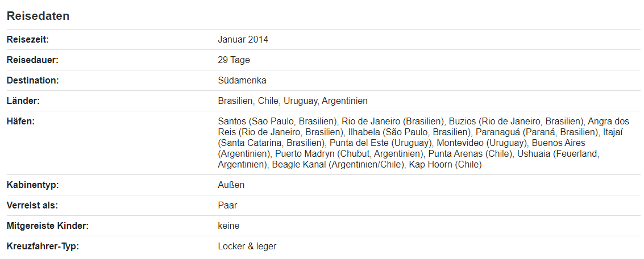The image size is (644, 259).
Task: Select the Destination label
Action: click(x=32, y=81)
